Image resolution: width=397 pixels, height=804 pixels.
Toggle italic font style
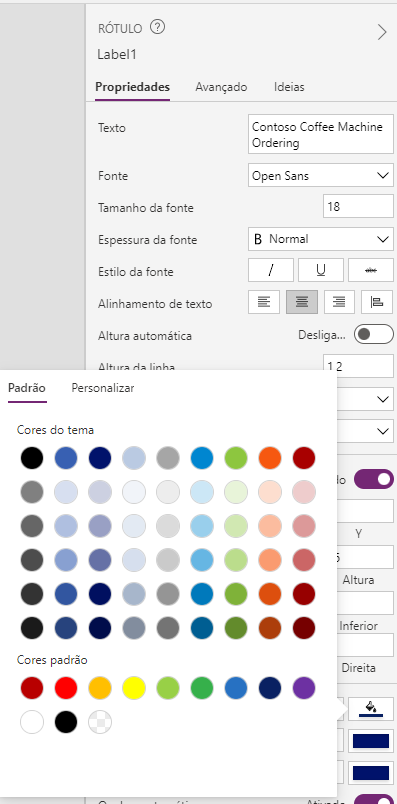pos(271,271)
